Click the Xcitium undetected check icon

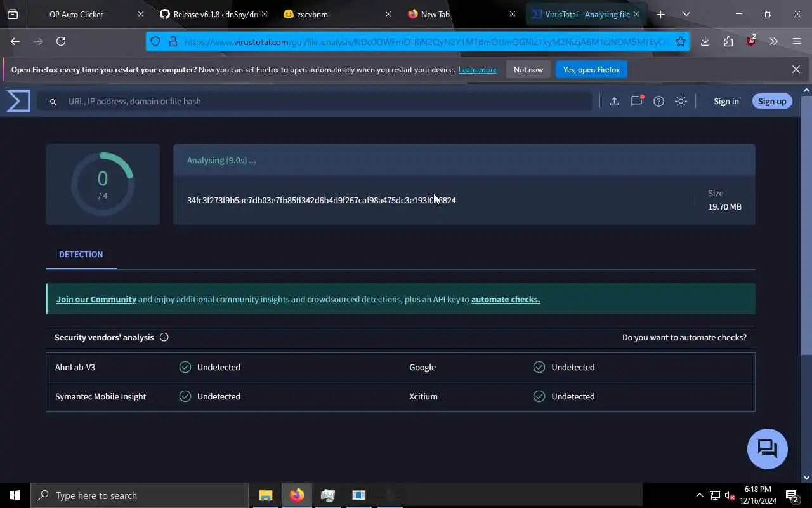click(539, 396)
